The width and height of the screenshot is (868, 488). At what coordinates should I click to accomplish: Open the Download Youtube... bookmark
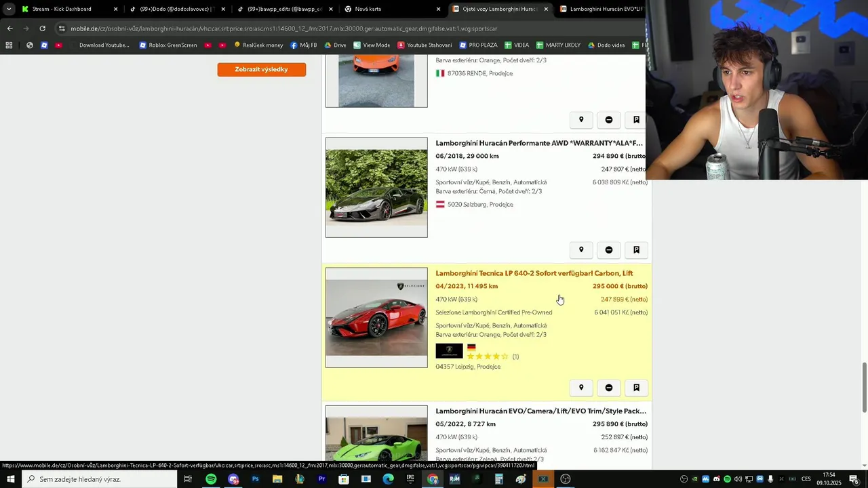point(99,45)
